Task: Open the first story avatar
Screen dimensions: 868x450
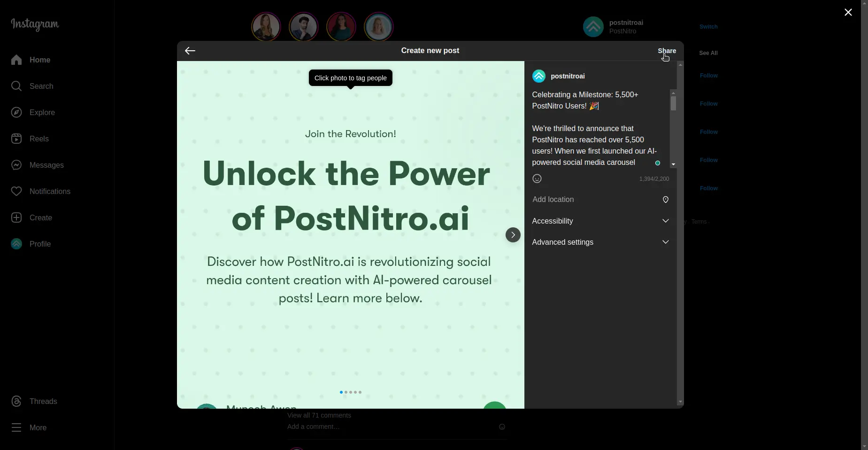Action: coord(266,27)
